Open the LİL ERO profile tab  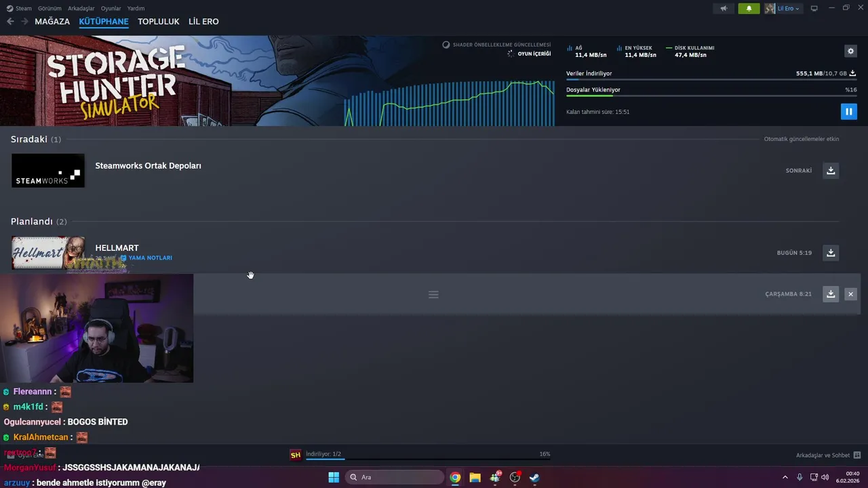point(203,22)
